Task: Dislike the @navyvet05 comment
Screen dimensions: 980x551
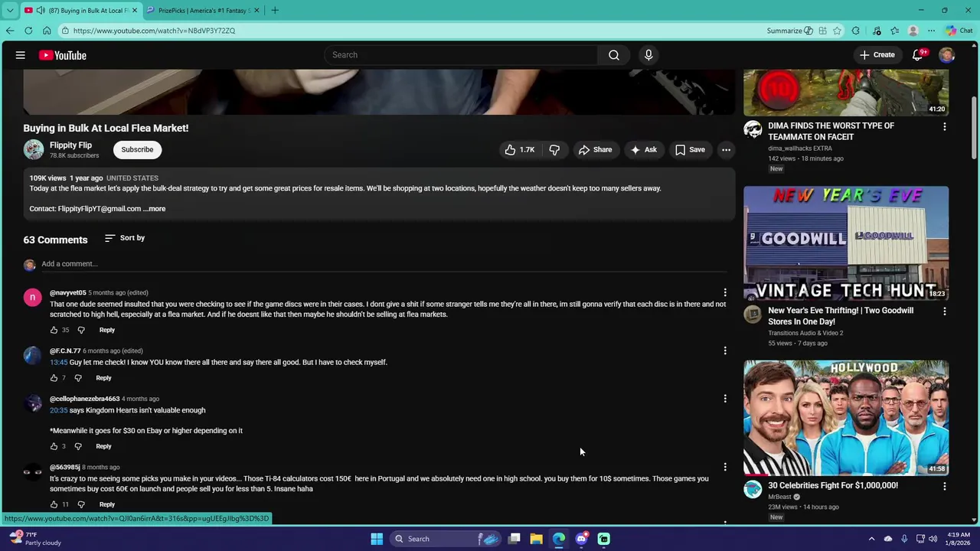Action: click(x=81, y=331)
